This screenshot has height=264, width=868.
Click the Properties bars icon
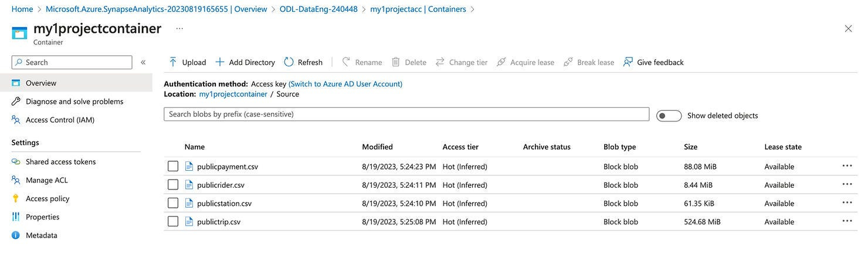[16, 217]
